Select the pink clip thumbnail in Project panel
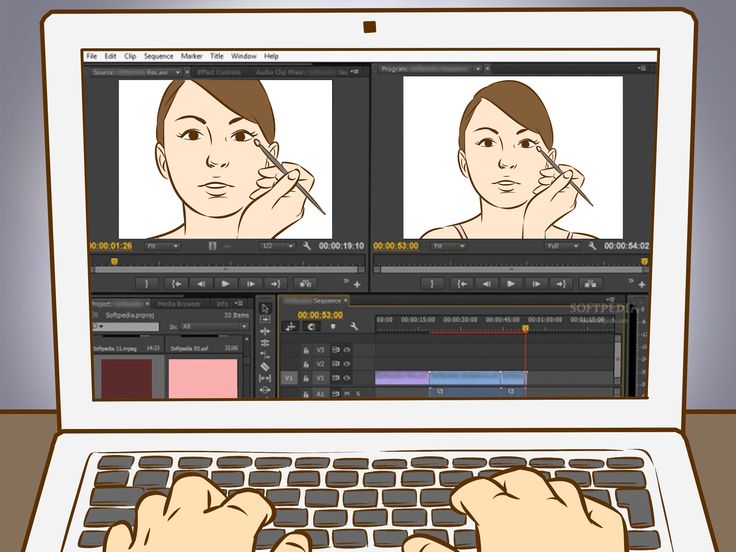This screenshot has height=552, width=736. [x=202, y=378]
